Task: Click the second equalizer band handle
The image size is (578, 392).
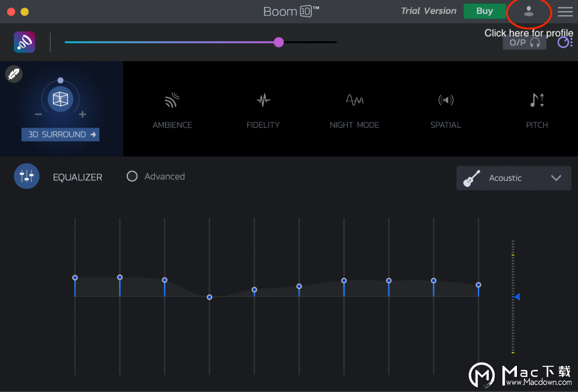Action: [120, 277]
